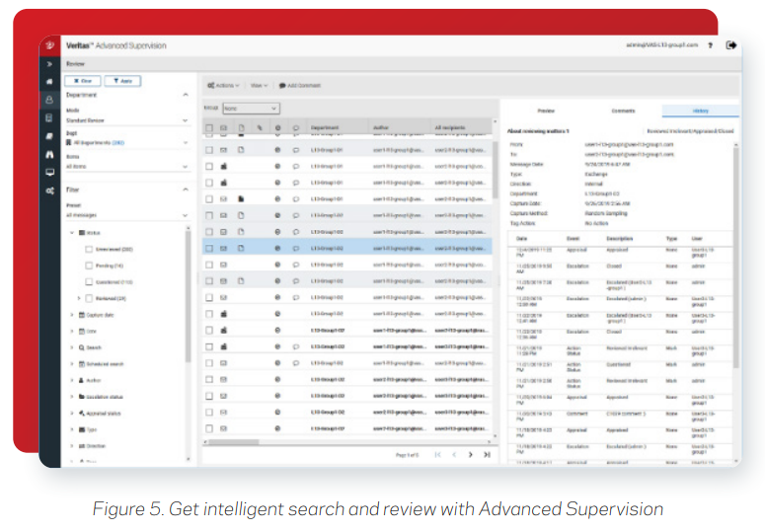Click the calendar icon beside Capture date
Viewport: 765px width, 532px height.
[82, 315]
